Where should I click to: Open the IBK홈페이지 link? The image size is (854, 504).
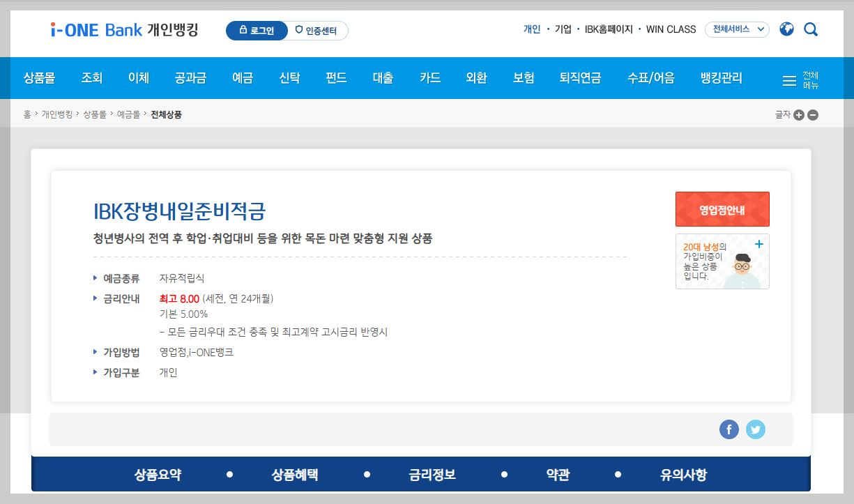coord(609,29)
